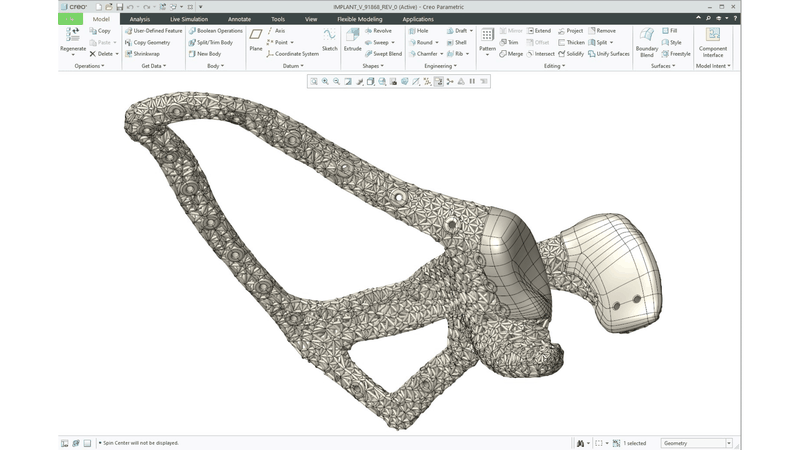800x450 pixels.
Task: Click Zoom In magnifier icon
Action: (x=325, y=81)
